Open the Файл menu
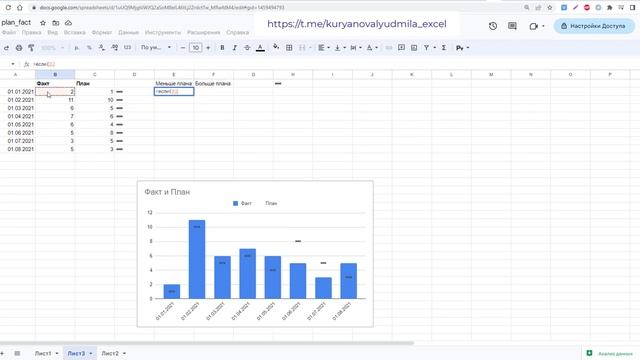The width and height of the screenshot is (640, 360). coord(9,32)
